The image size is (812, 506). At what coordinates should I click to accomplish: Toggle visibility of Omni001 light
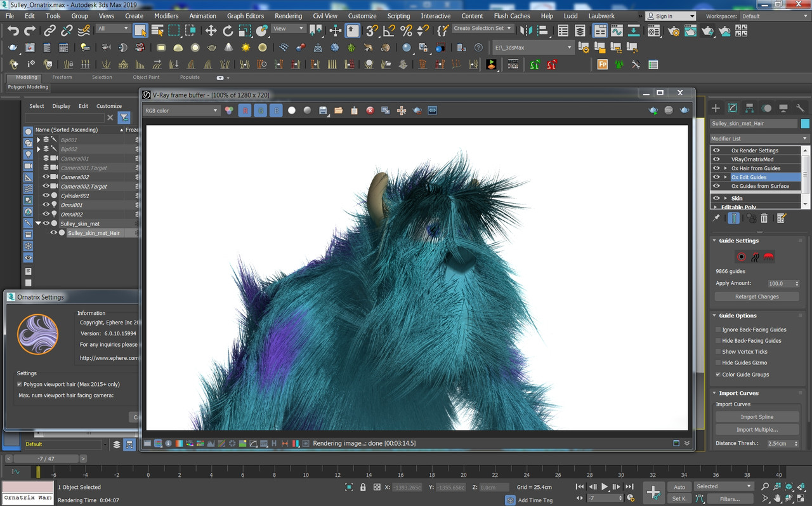coord(46,205)
